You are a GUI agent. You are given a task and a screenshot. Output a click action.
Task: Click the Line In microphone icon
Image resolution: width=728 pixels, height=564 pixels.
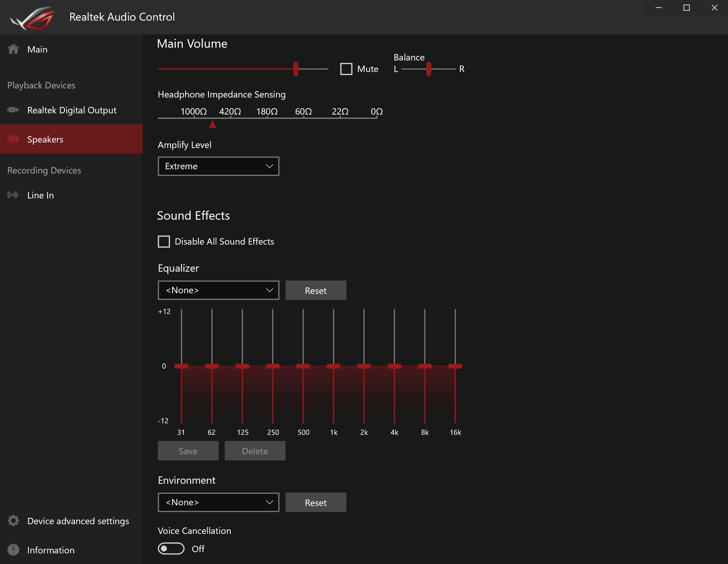(x=13, y=195)
